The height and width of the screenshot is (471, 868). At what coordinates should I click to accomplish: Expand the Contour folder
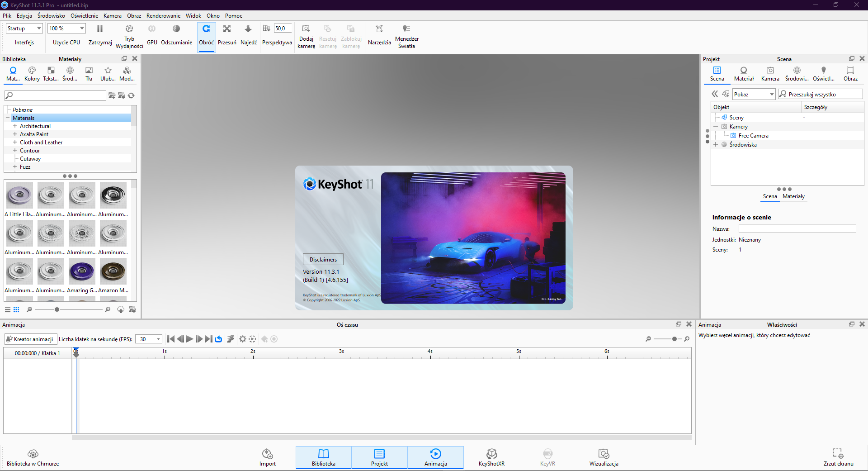[15, 151]
